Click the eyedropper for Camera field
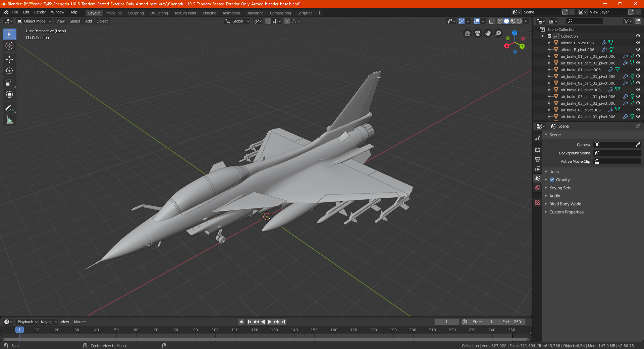 pyautogui.click(x=638, y=145)
